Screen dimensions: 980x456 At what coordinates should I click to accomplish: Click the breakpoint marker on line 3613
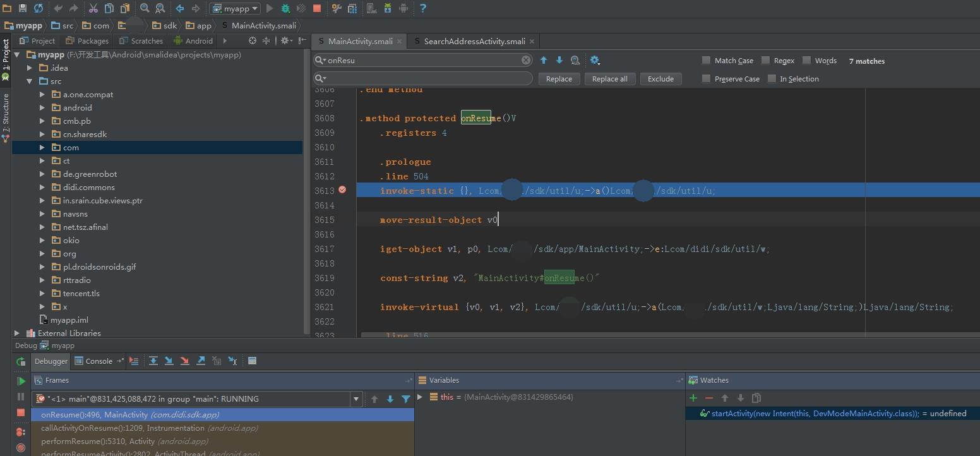click(x=342, y=190)
